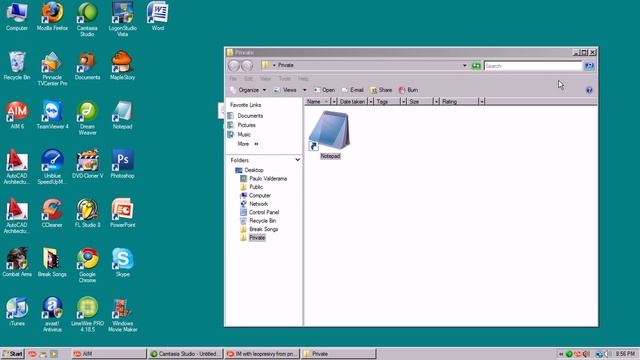
Task: Click the Refresh button beside address bar
Action: click(x=476, y=66)
